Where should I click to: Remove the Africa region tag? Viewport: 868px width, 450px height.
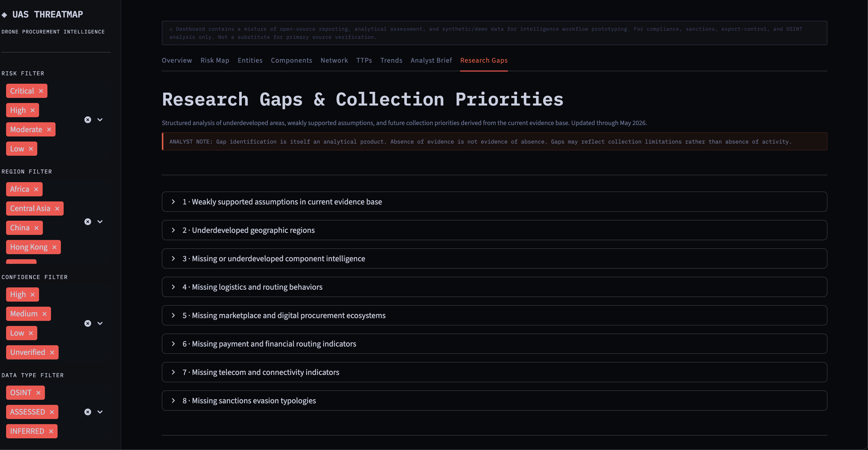point(36,189)
